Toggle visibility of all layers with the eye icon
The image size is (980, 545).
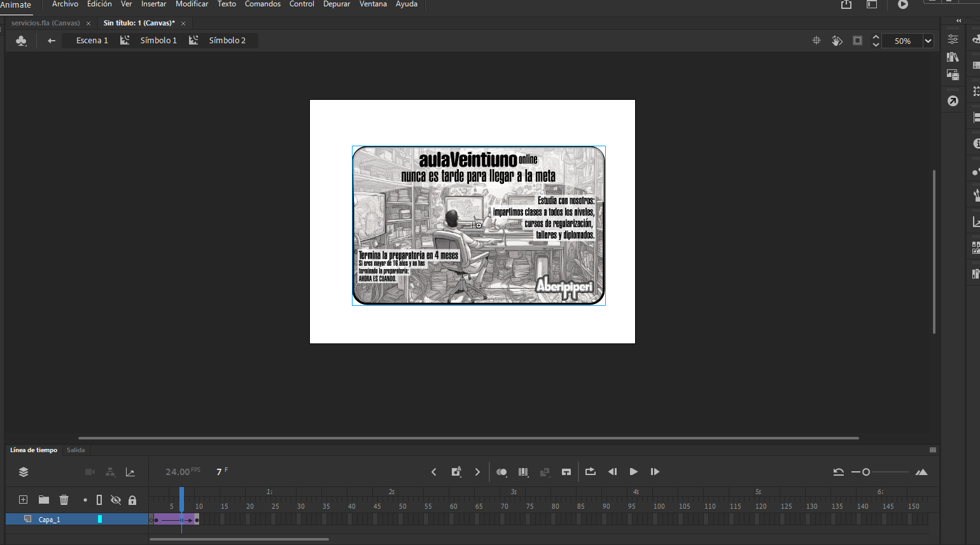(x=116, y=500)
